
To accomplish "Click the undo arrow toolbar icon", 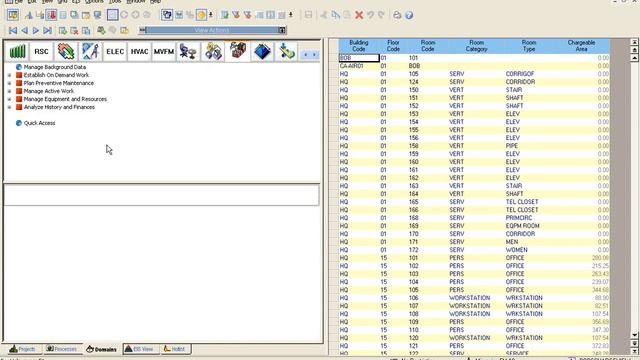I will click(370, 15).
